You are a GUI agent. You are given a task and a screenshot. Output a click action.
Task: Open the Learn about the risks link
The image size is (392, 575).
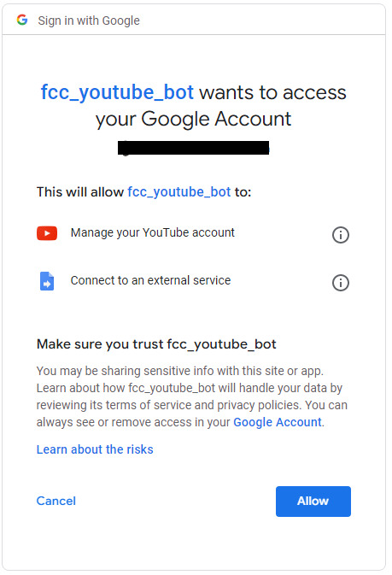coord(95,449)
